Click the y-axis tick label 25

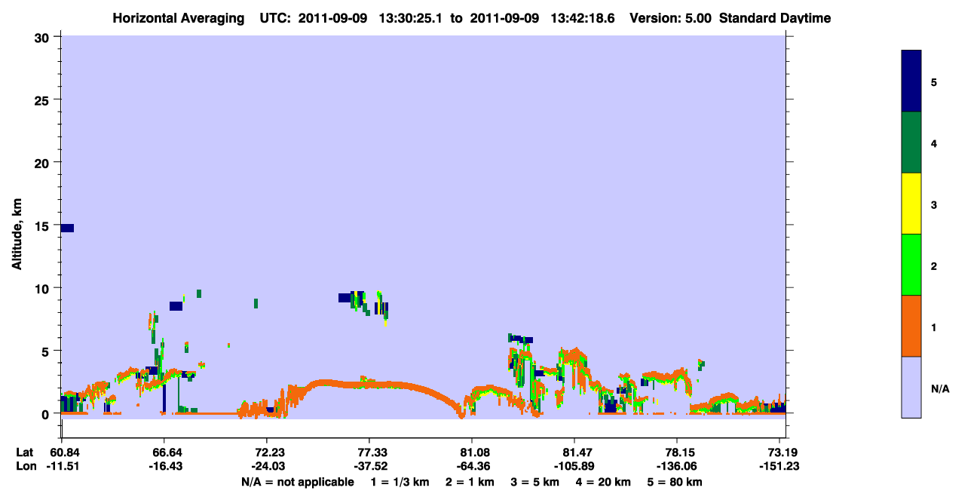pyautogui.click(x=44, y=100)
